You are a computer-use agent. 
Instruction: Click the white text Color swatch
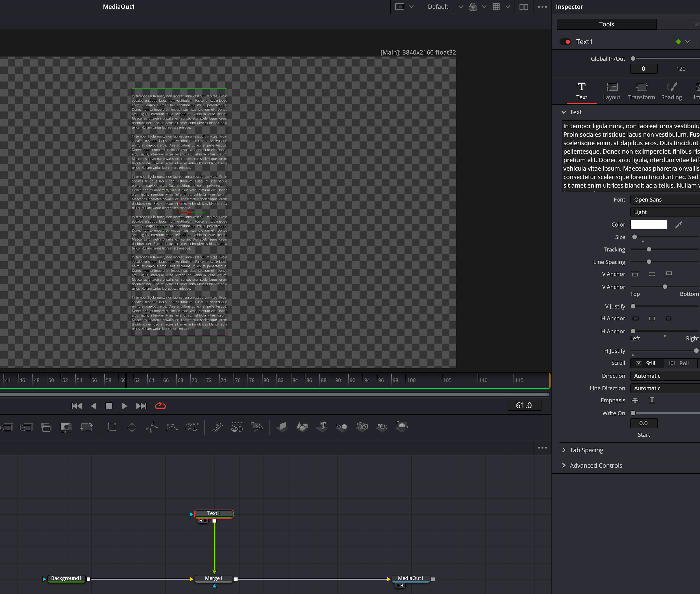point(649,225)
